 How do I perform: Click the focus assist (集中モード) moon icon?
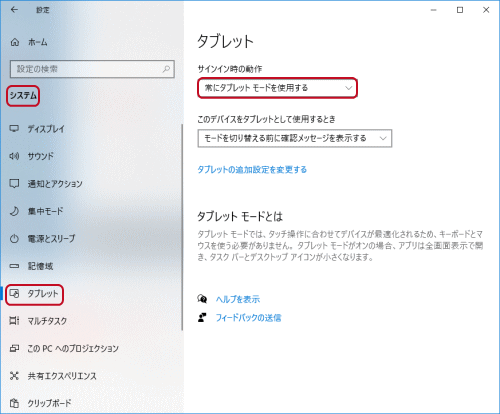pos(14,211)
